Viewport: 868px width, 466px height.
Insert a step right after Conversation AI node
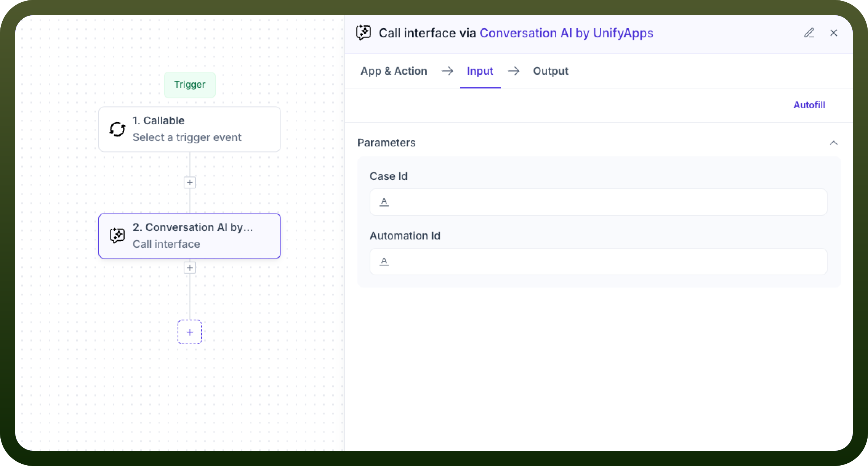[190, 268]
